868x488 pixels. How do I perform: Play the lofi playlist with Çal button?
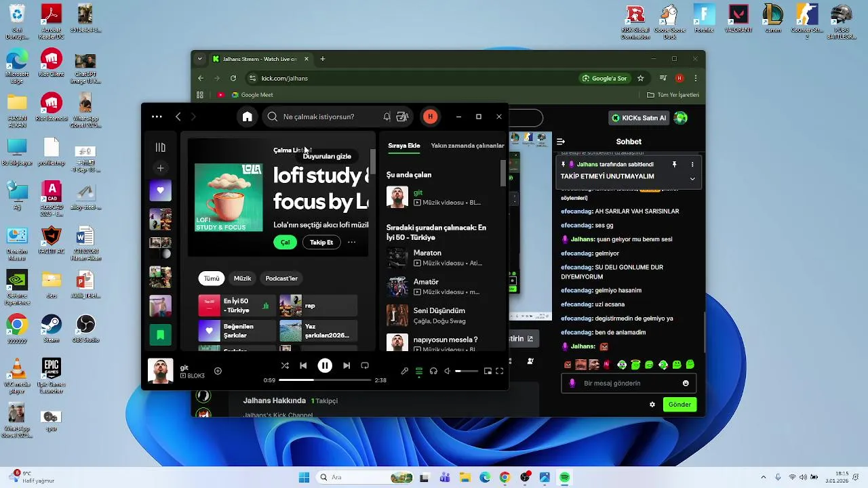(285, 242)
